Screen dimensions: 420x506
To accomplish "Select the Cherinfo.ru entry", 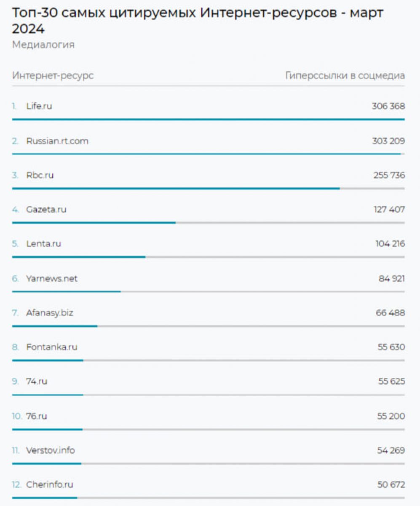I will point(50,485).
